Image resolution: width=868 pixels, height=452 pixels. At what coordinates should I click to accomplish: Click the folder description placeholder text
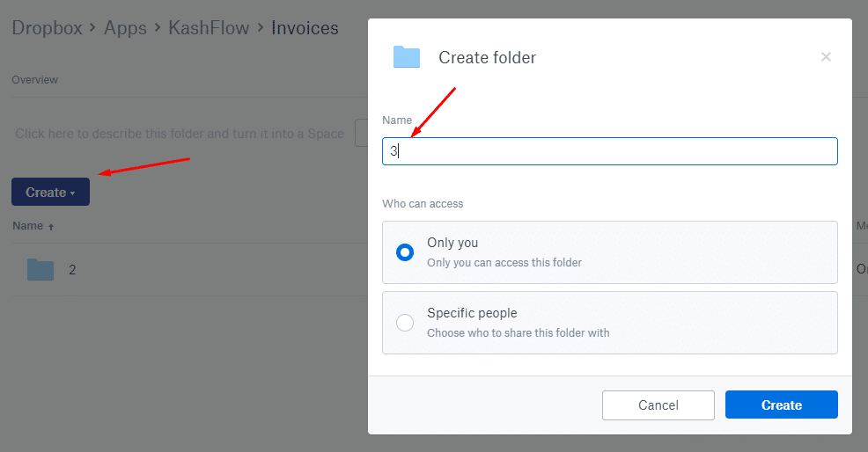(x=180, y=135)
